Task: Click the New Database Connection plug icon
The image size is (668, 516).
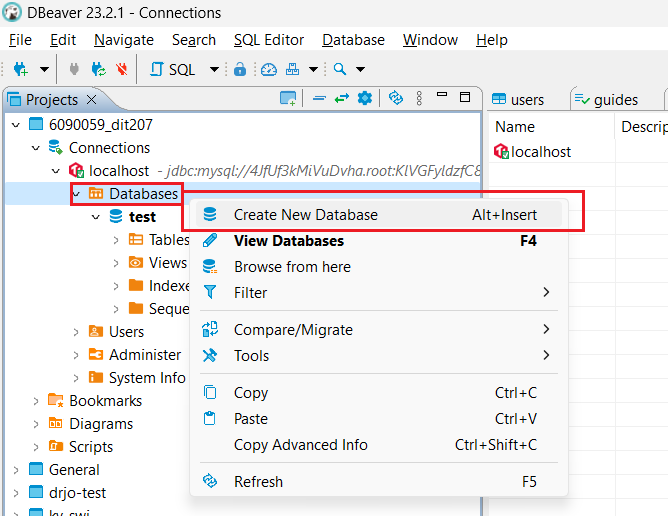Action: coord(20,69)
